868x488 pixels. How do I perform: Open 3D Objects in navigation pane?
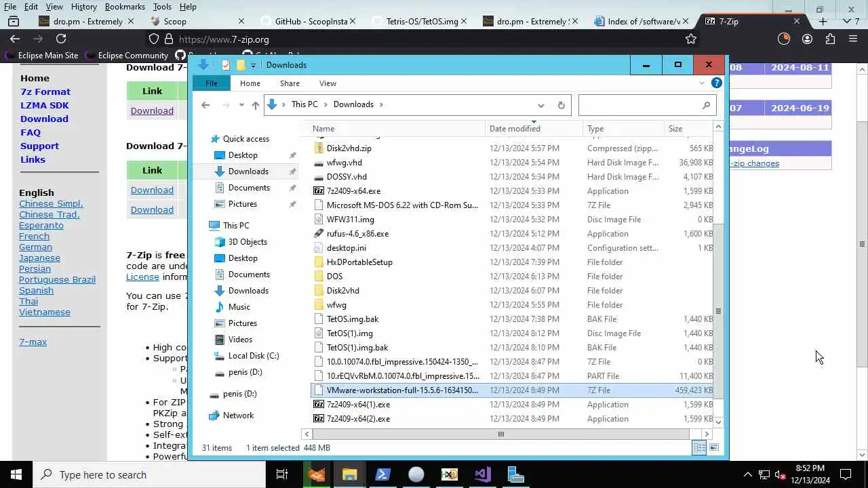pyautogui.click(x=248, y=242)
